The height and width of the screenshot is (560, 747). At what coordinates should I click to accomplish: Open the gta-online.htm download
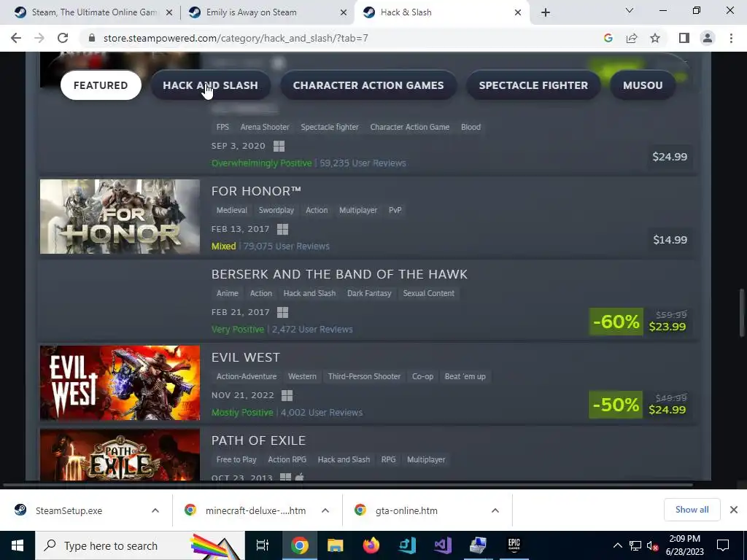[x=406, y=510]
